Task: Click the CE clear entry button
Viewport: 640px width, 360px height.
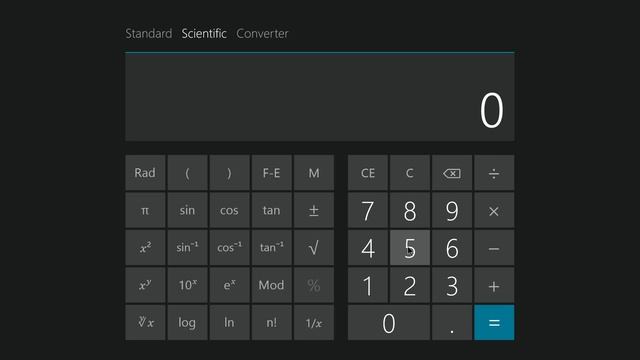Action: 368,173
